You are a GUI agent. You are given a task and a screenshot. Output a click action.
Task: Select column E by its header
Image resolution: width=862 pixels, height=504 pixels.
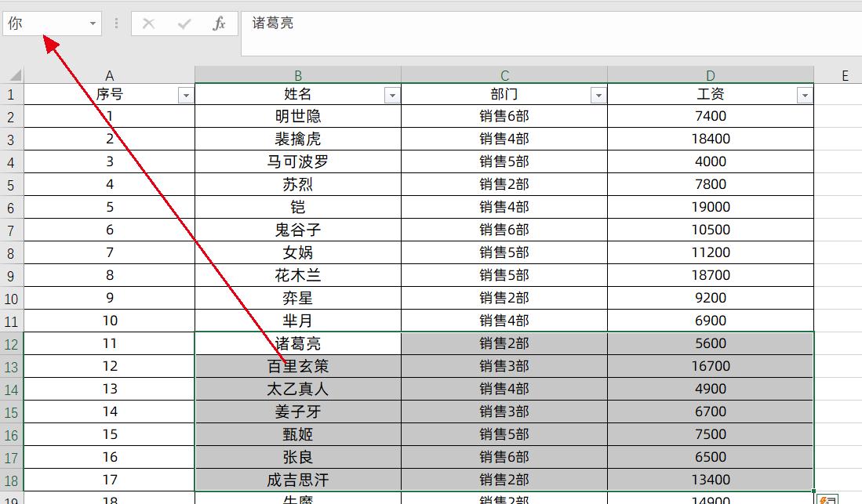845,75
